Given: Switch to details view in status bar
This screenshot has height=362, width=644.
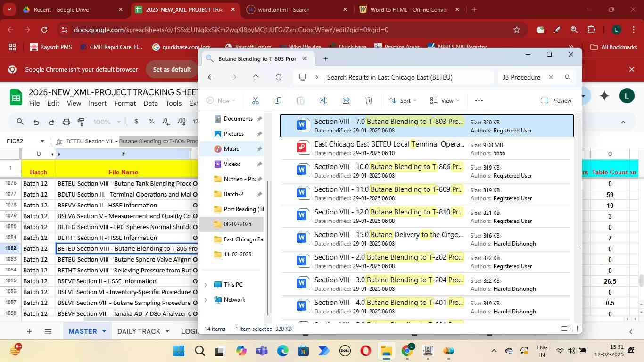Looking at the screenshot, I should [564, 329].
